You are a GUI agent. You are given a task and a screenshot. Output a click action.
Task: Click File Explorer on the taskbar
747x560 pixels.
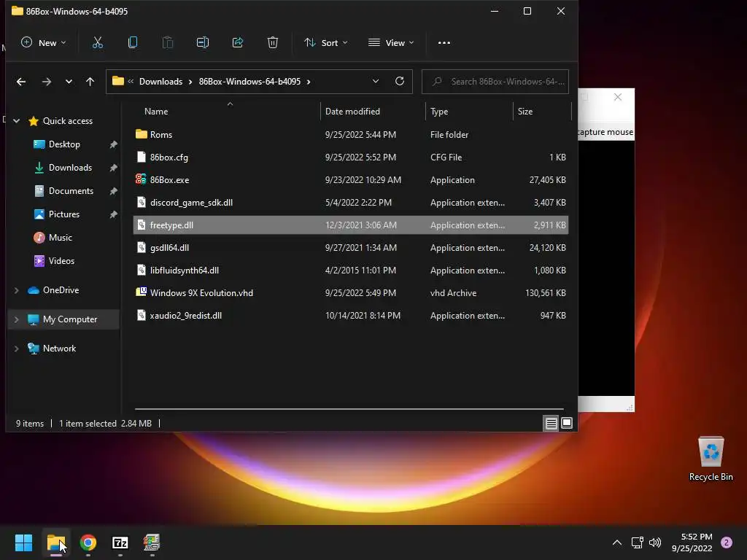(56, 542)
